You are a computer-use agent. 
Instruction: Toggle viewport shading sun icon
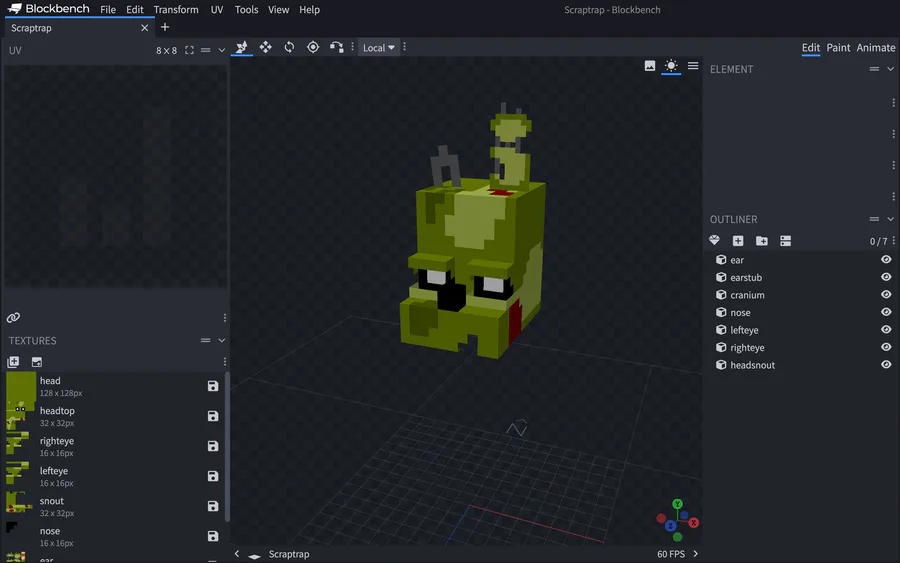point(671,66)
